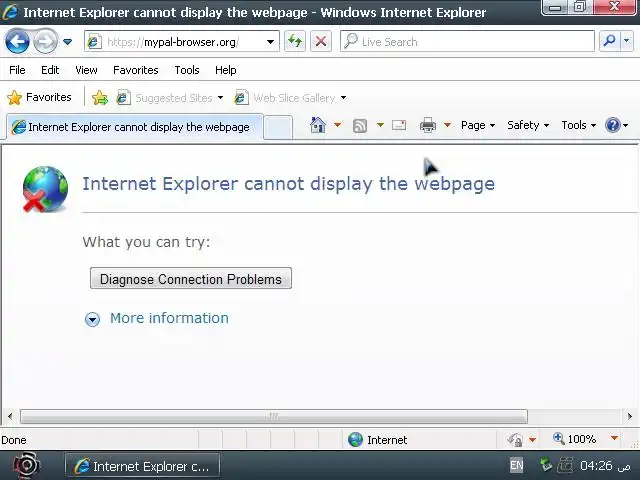Open the Tools menu in menu bar
Screen dimensions: 640x480
tap(187, 70)
